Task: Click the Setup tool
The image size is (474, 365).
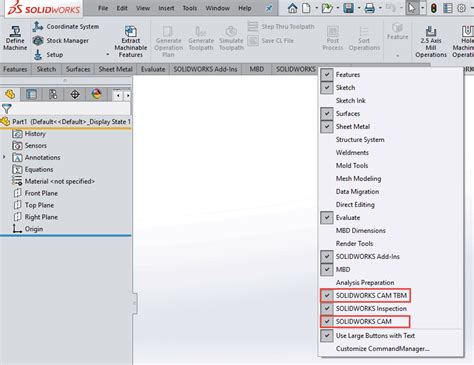Action: (48, 55)
